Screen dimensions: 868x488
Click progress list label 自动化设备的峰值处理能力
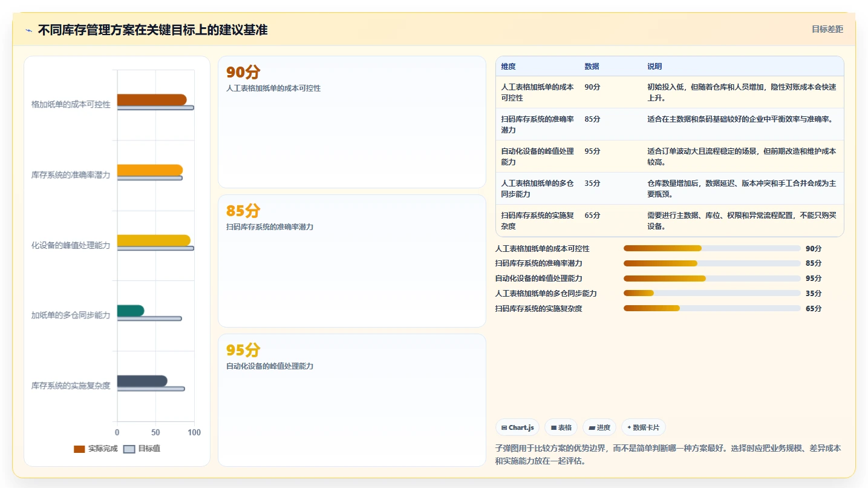538,279
